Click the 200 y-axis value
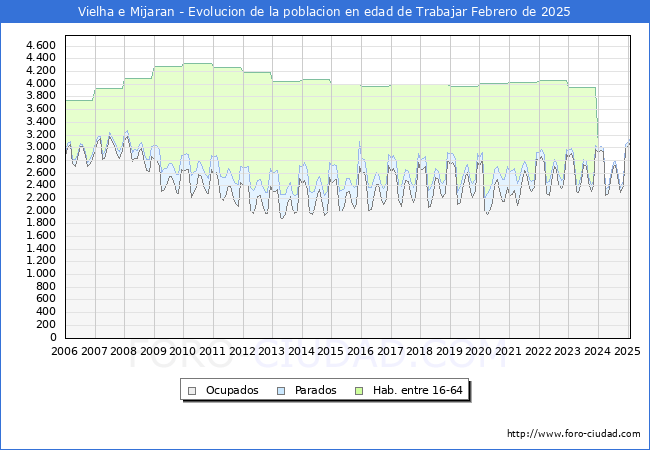 point(46,324)
